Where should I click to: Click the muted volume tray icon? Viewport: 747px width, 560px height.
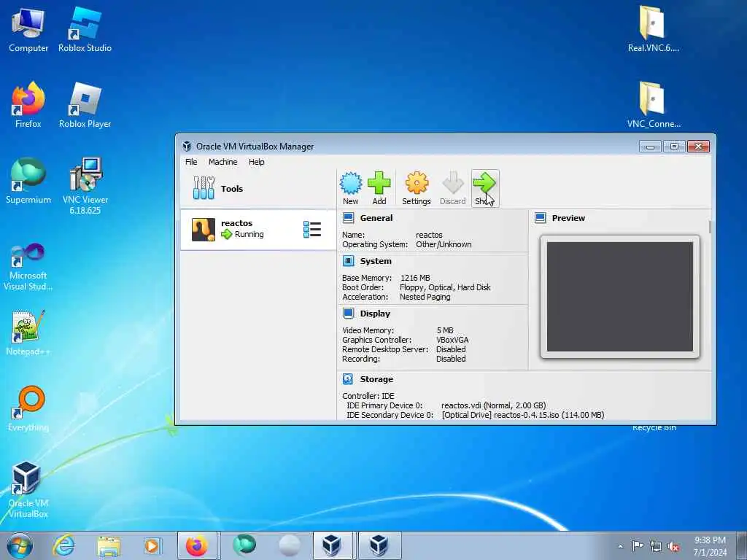tap(673, 547)
